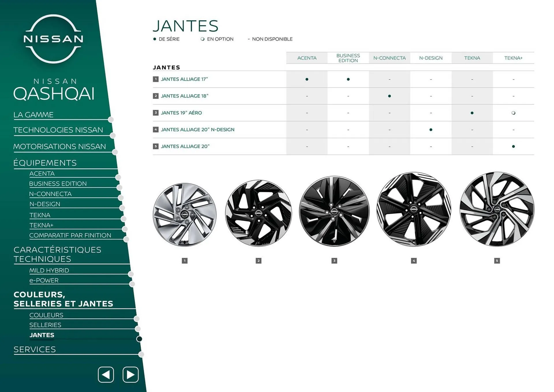Open the Services section

click(35, 350)
